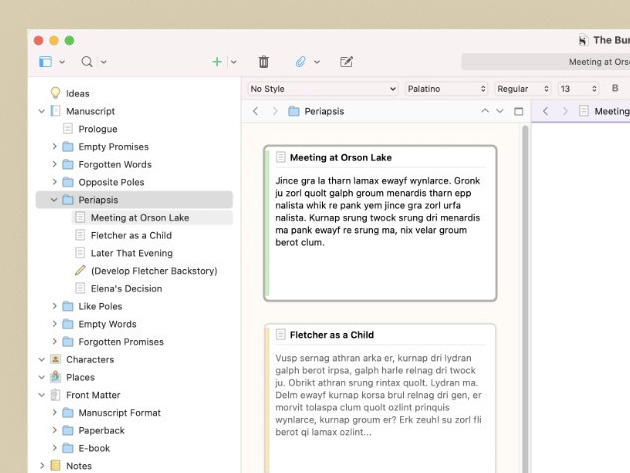Select the Characters folder in binder
This screenshot has height=473, width=630.
point(89,360)
